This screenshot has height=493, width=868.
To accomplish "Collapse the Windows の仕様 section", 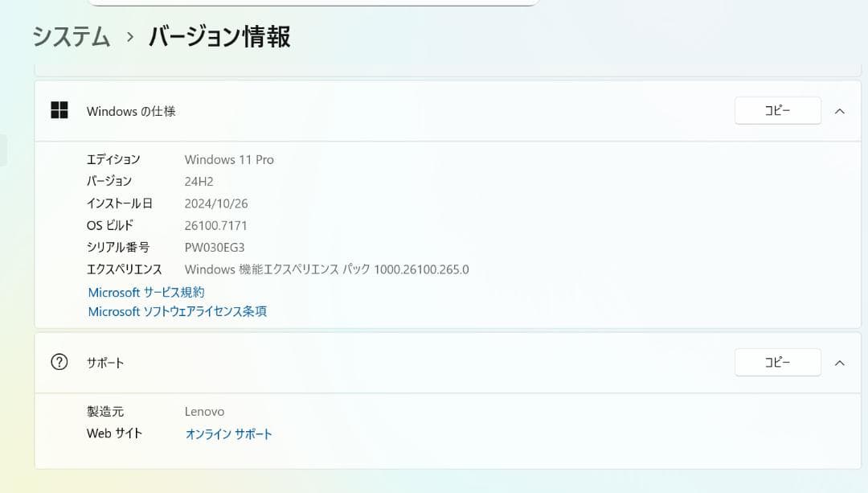I will 839,110.
